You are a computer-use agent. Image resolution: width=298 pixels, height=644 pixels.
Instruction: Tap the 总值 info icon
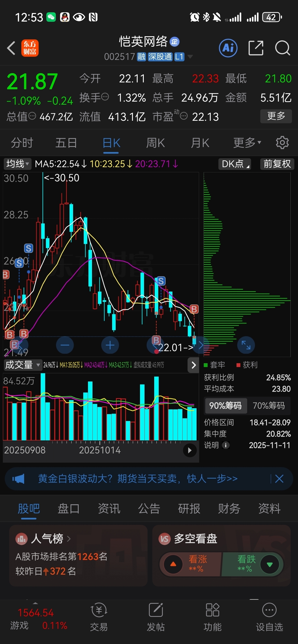32,116
